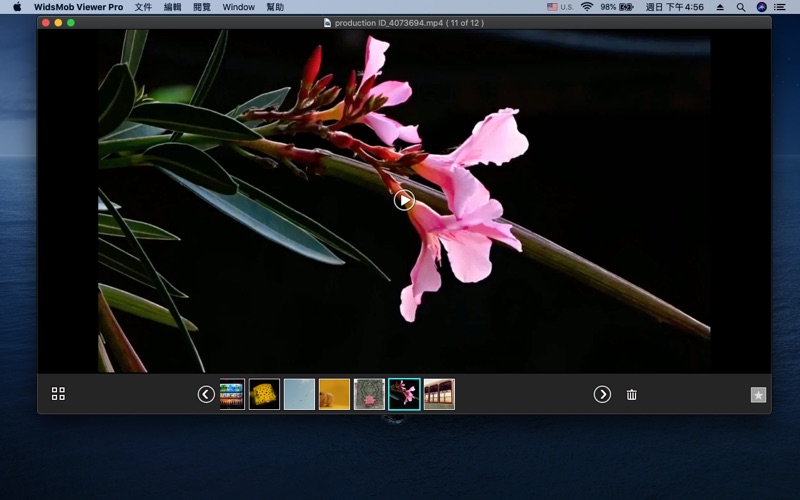This screenshot has height=500, width=800.
Task: Choose the orange-yellow thumbnail
Action: tap(334, 394)
